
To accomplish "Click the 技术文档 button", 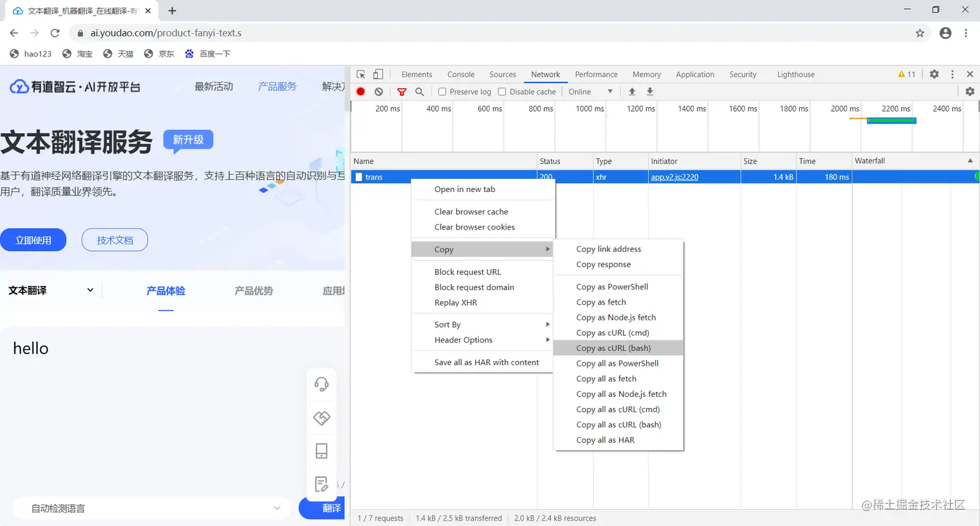I will (x=115, y=240).
